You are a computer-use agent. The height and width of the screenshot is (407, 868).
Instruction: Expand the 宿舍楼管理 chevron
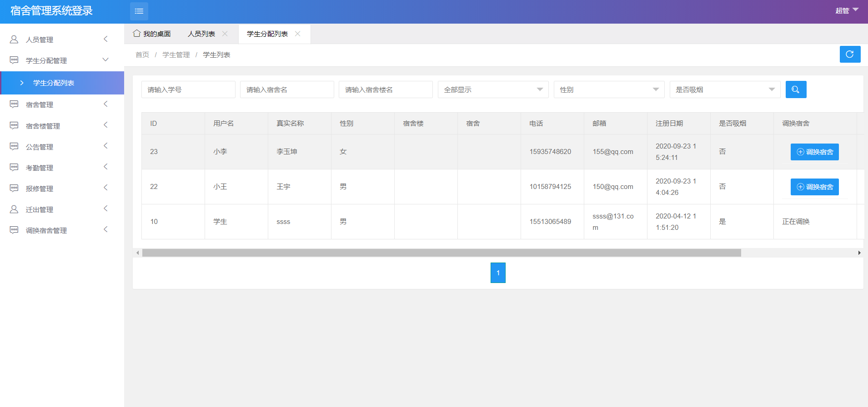[x=105, y=125]
